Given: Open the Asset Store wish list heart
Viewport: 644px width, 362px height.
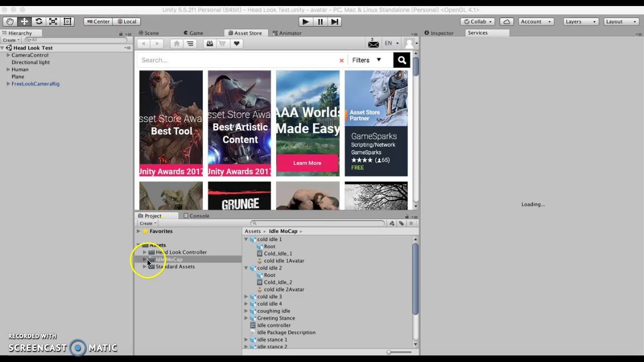Looking at the screenshot, I should click(236, 44).
